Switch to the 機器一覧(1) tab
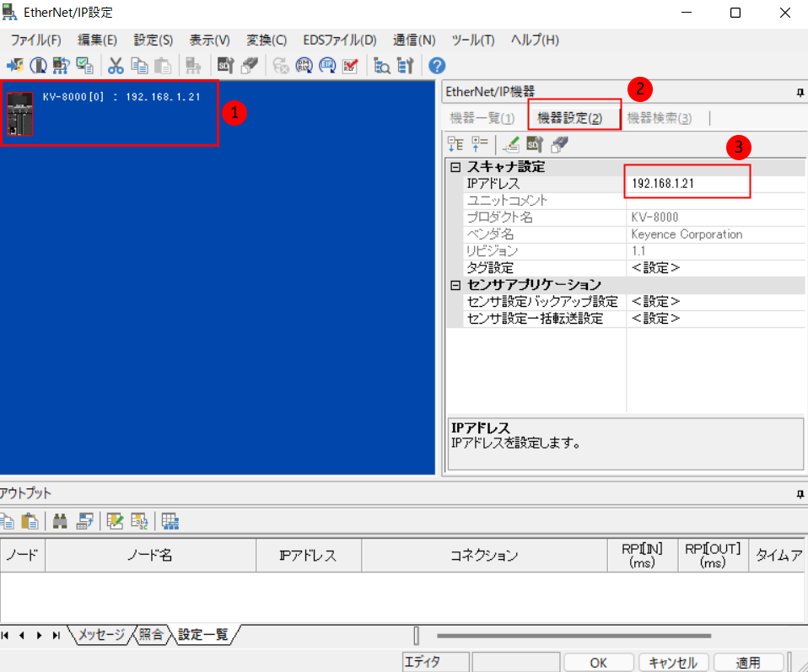 482,118
